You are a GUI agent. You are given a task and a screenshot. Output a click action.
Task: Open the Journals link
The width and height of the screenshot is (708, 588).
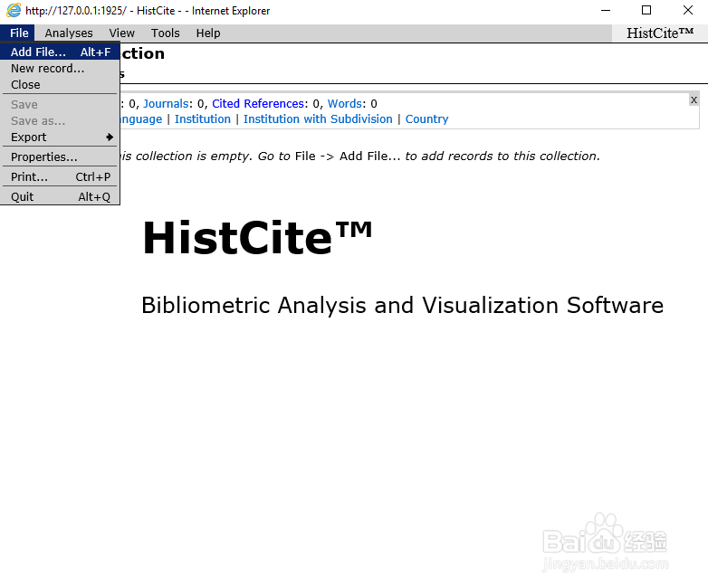pos(166,103)
